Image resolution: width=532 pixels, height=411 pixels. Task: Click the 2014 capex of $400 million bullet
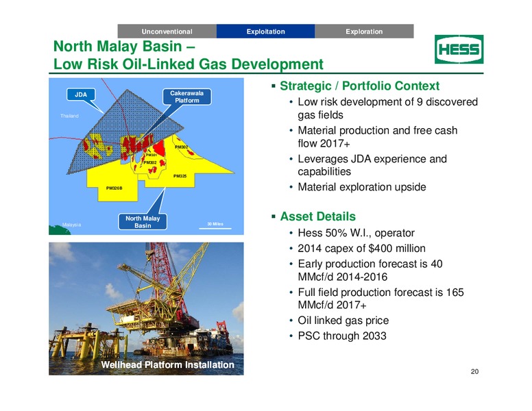(361, 248)
